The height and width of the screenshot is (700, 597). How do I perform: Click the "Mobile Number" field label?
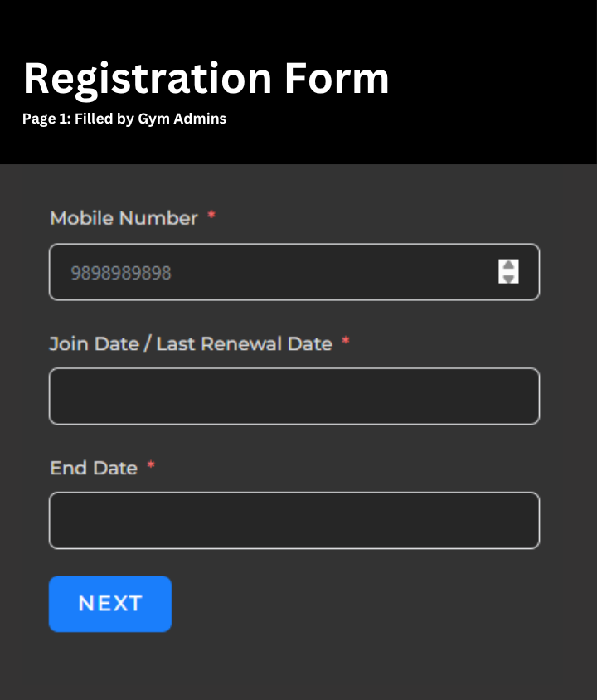[124, 218]
